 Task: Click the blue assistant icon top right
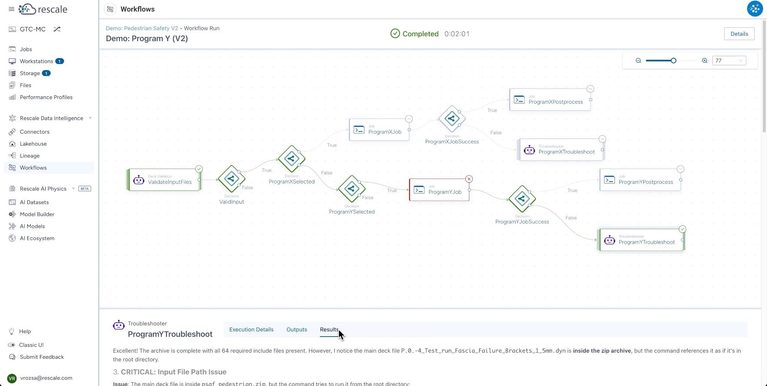tap(755, 9)
